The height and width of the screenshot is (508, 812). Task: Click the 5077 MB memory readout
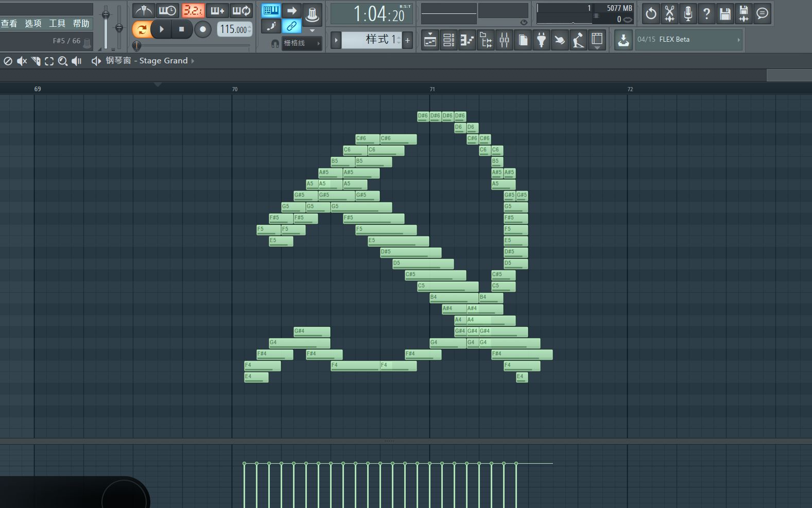619,8
